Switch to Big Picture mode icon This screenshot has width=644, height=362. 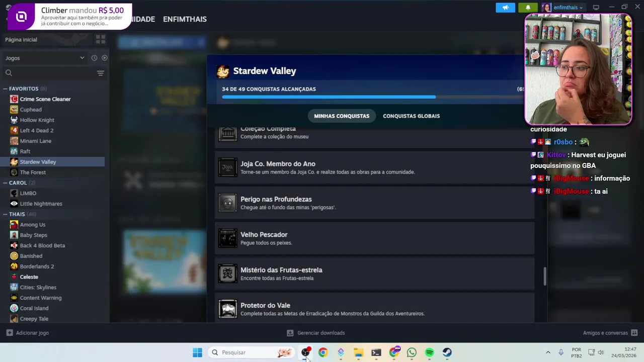click(x=596, y=8)
